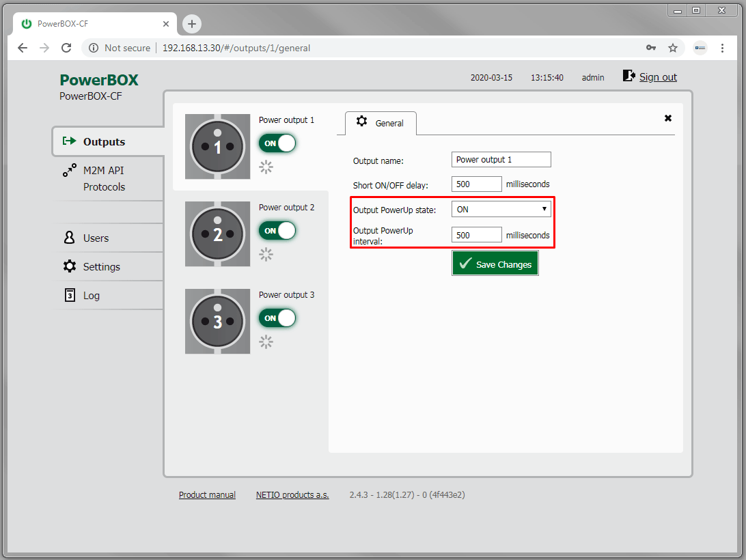Click the PowerBOX logo title
Image resolution: width=746 pixels, height=560 pixels.
coord(99,80)
